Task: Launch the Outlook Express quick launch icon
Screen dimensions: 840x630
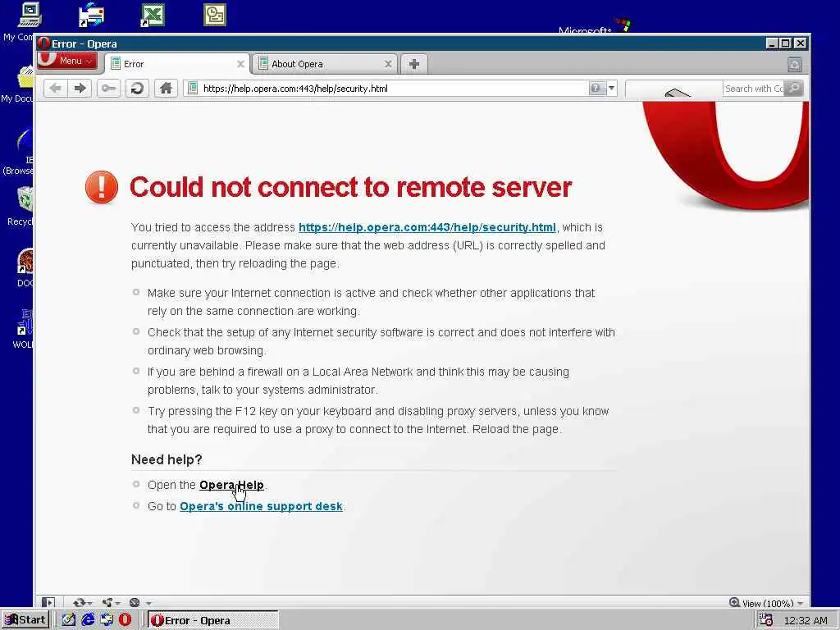Action: tap(107, 620)
